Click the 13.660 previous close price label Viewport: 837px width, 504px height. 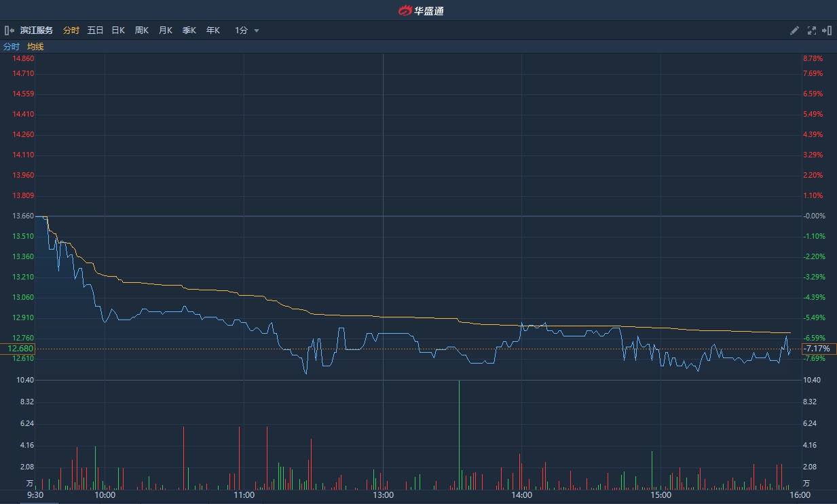[23, 216]
